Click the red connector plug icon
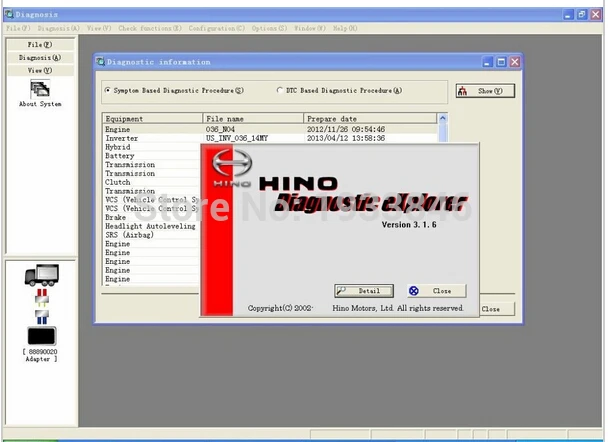Image resolution: width=608 pixels, height=442 pixels. [42, 297]
